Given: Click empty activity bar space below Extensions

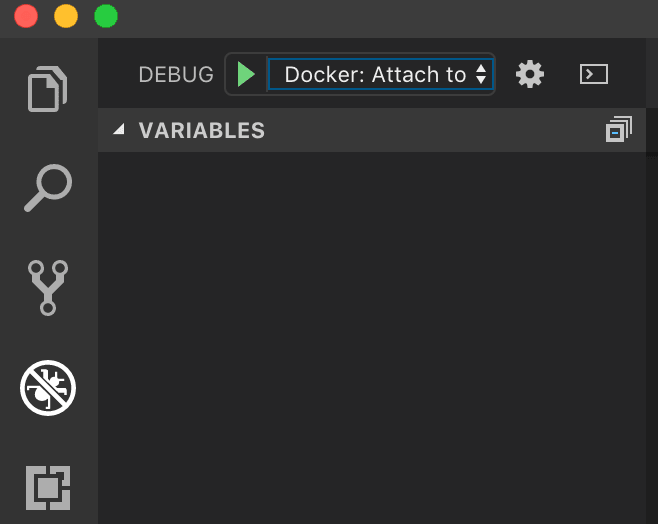Looking at the screenshot, I should pos(48,518).
